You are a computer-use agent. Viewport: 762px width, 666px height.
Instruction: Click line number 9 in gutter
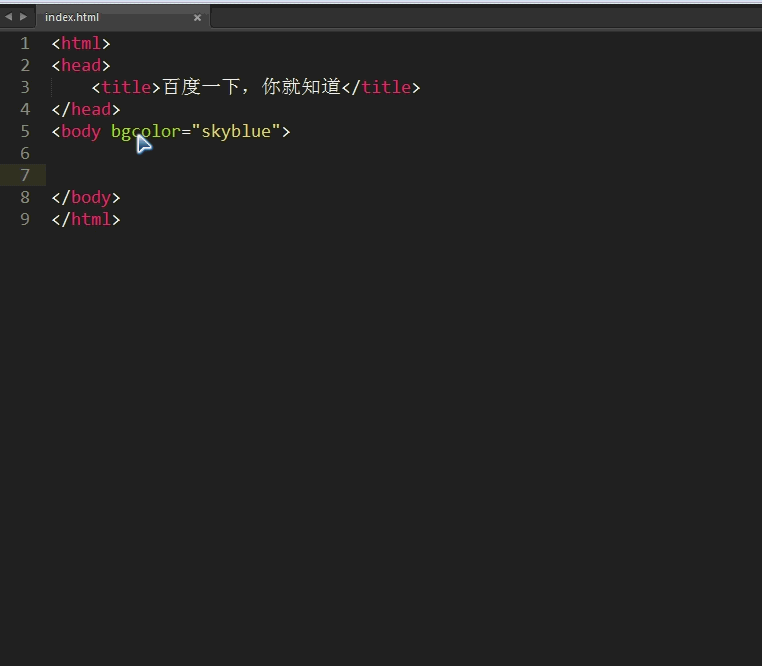(x=25, y=219)
